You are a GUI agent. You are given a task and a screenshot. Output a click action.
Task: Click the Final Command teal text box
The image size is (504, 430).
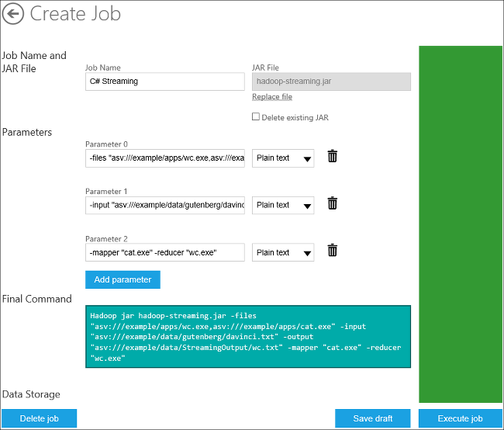point(248,337)
